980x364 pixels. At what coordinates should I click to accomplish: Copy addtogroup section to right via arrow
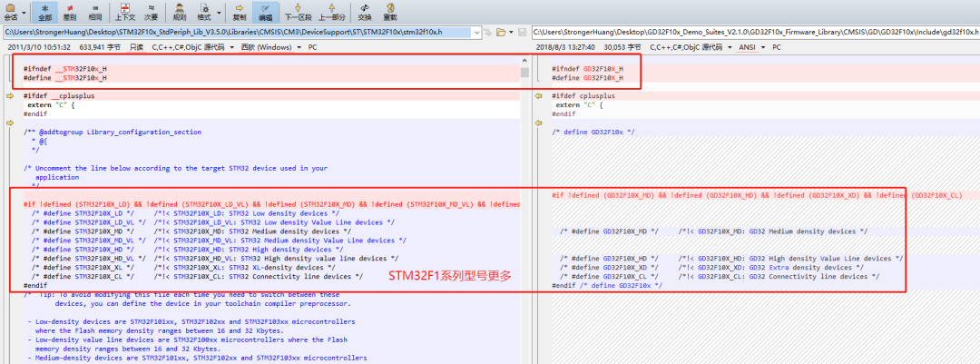(x=9, y=123)
